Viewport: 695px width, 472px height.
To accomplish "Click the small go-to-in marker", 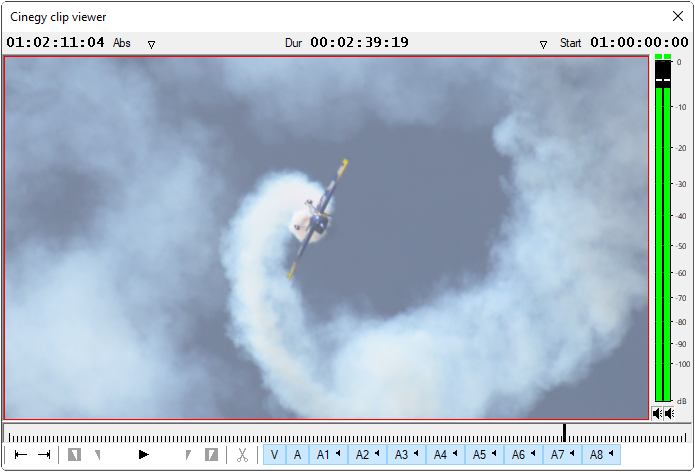I will coord(98,455).
